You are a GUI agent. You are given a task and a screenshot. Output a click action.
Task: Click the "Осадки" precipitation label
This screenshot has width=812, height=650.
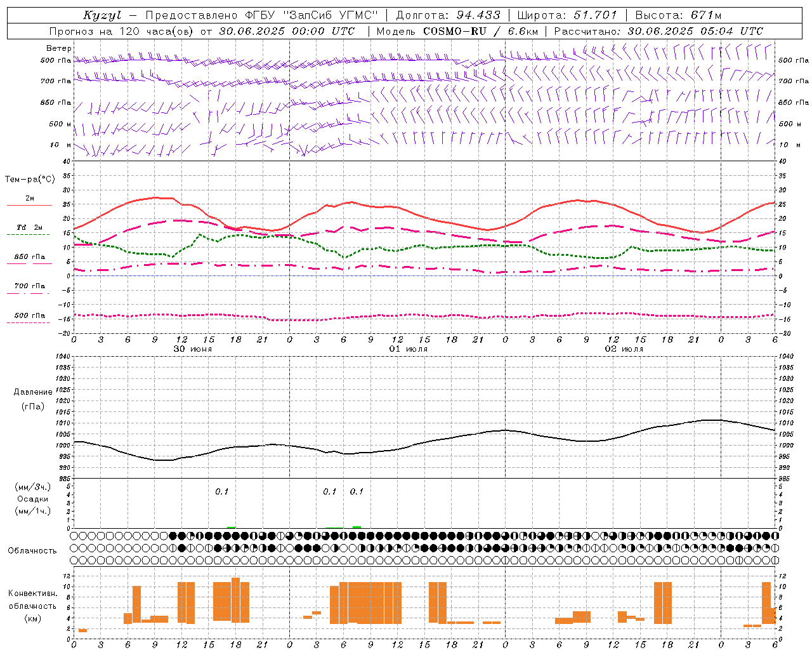pyautogui.click(x=33, y=499)
